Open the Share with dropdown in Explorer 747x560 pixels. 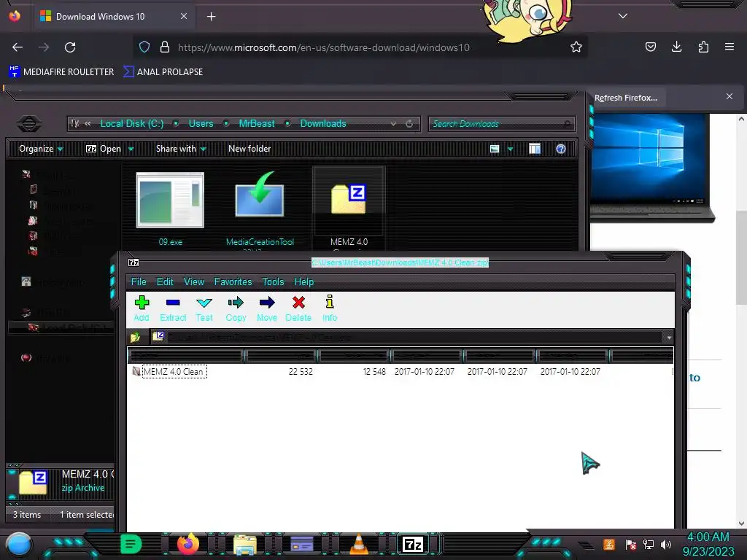[181, 149]
